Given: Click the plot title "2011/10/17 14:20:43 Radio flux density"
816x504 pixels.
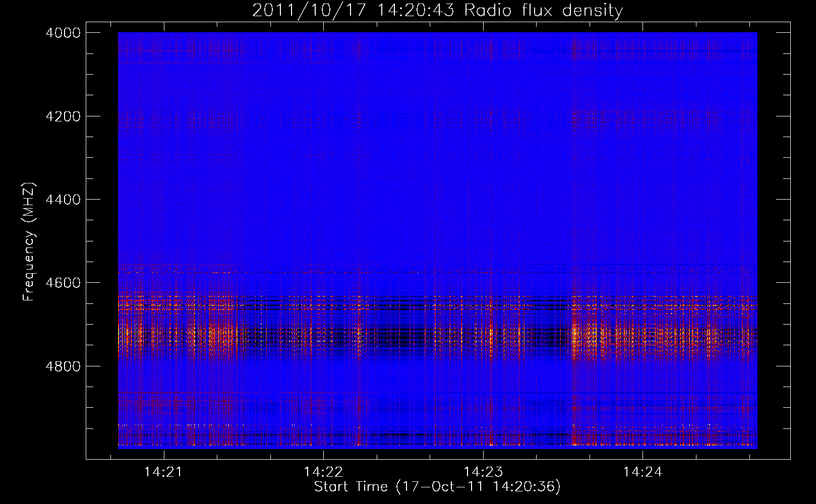Looking at the screenshot, I should tap(437, 10).
